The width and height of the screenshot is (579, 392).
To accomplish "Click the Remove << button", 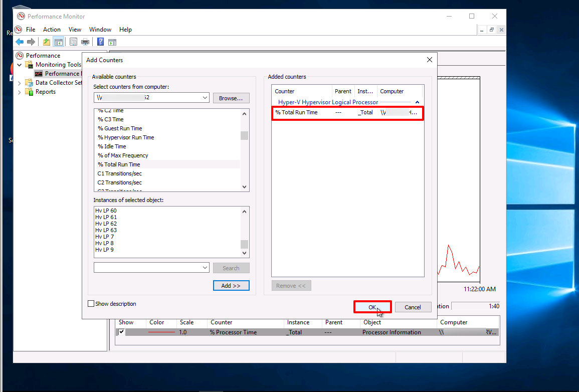I will point(291,286).
